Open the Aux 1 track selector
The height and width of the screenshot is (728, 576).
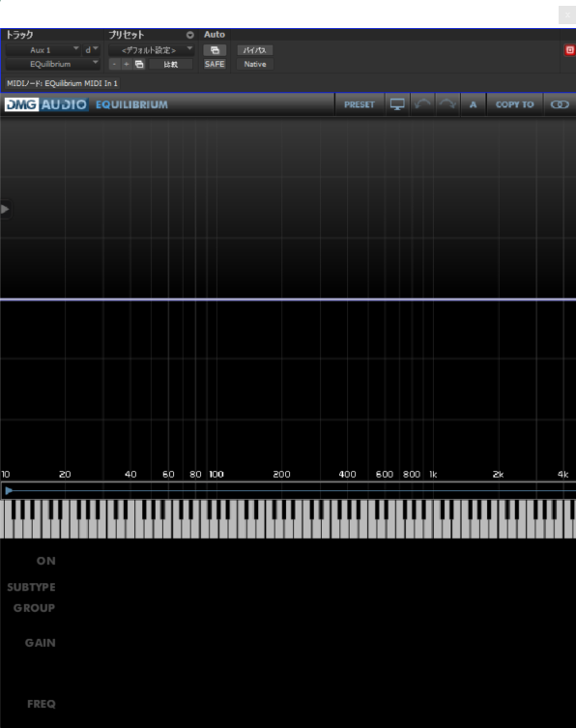(x=43, y=50)
